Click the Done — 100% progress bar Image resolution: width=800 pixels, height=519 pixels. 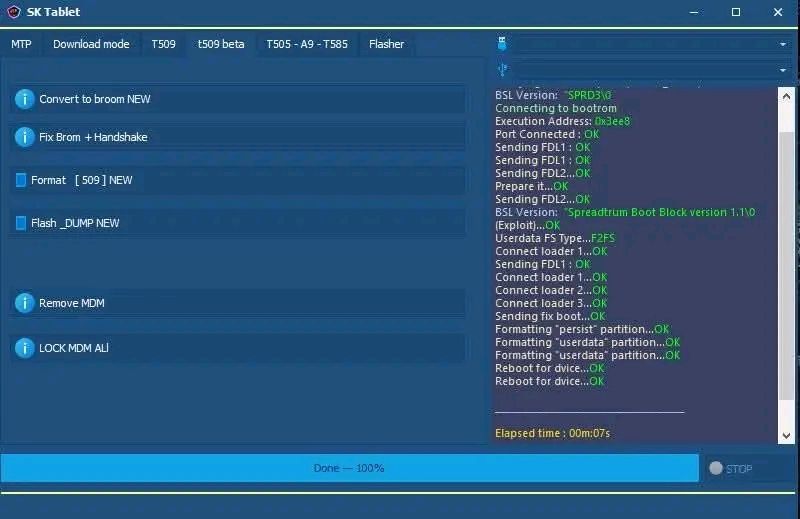click(x=349, y=468)
